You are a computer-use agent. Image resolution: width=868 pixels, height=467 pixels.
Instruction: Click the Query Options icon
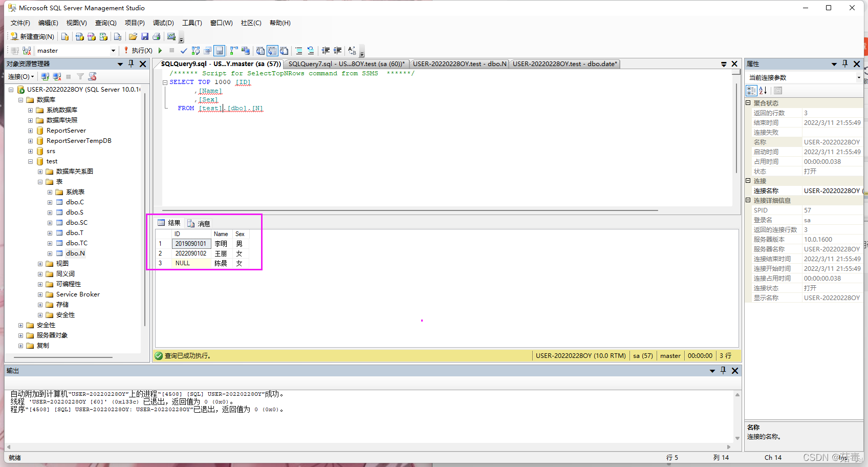pos(208,51)
